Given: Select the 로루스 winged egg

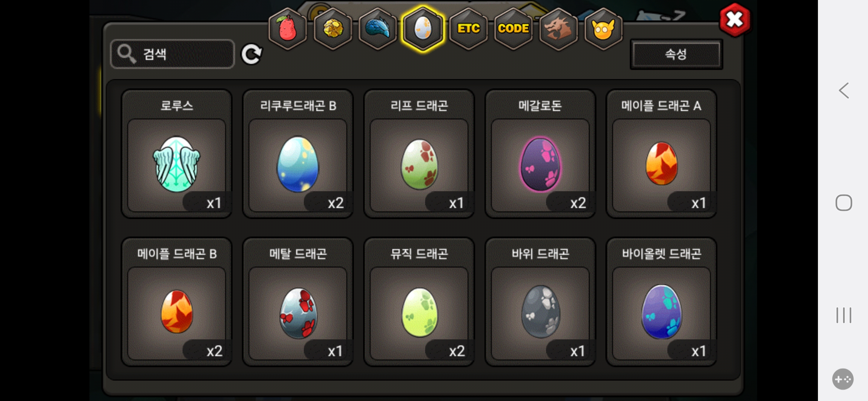Looking at the screenshot, I should [x=177, y=154].
